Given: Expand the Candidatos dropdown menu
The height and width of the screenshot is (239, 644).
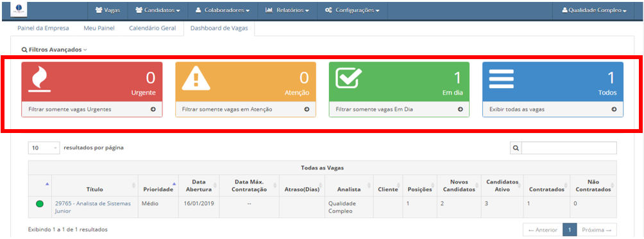Looking at the screenshot, I should (x=158, y=10).
